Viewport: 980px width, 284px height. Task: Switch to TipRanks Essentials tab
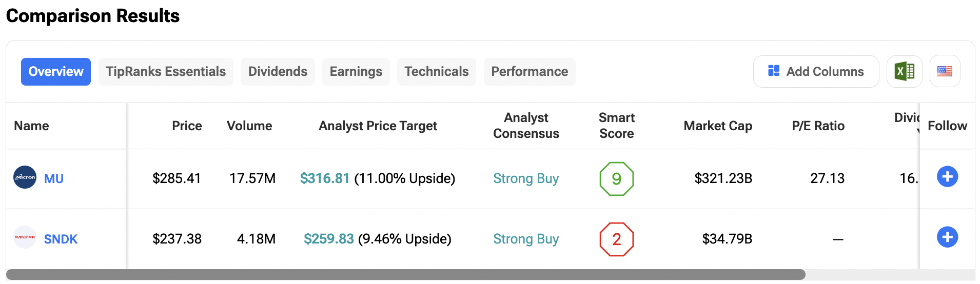tap(166, 71)
